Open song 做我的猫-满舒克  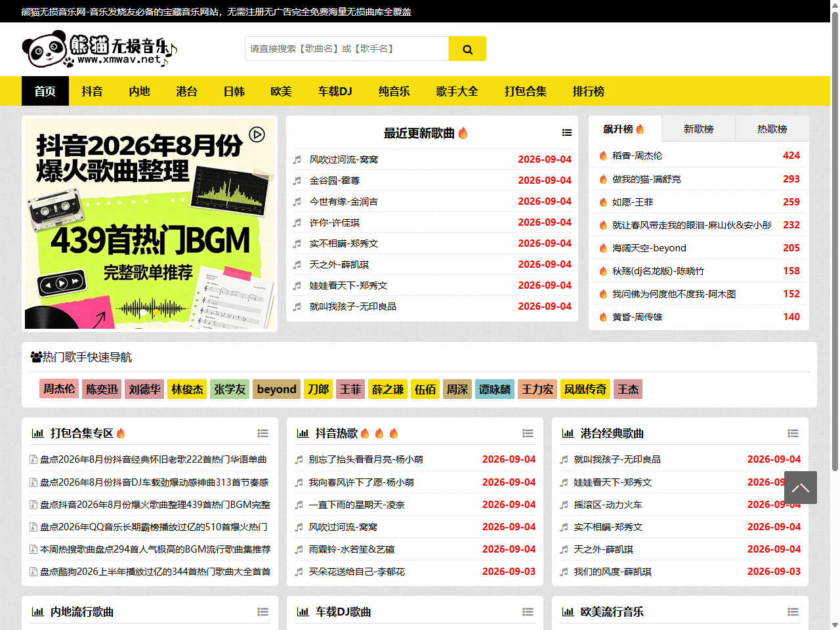[646, 179]
